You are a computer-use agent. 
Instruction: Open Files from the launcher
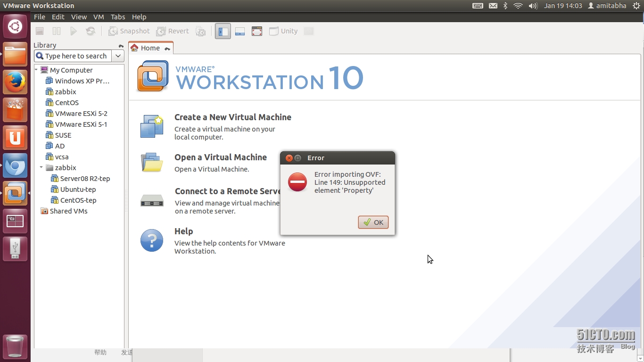coord(15,55)
